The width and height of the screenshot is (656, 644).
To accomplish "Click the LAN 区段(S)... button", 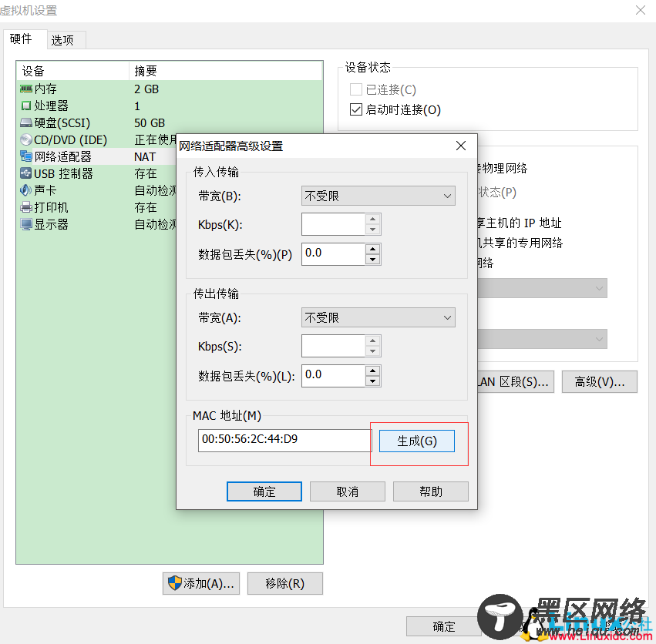I will (x=516, y=381).
